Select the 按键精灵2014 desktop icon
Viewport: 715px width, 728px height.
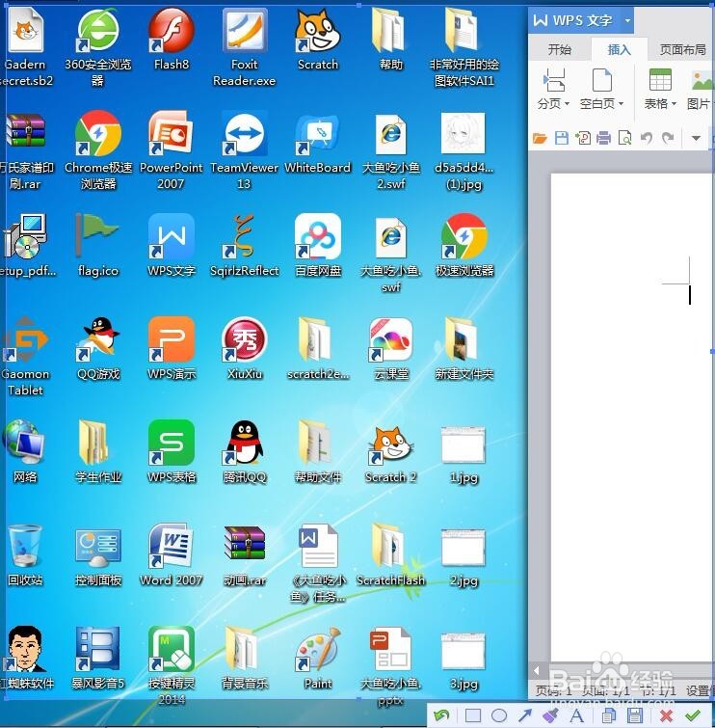(172, 665)
